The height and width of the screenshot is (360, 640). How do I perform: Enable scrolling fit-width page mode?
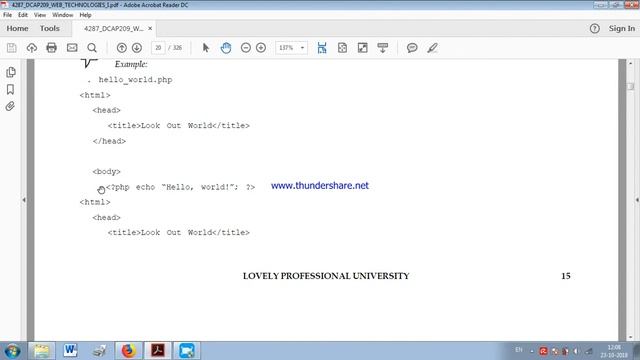322,48
